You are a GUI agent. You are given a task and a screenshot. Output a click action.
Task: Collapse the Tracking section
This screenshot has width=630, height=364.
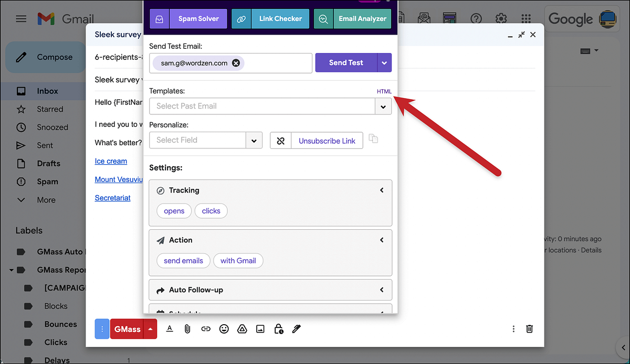[x=382, y=190]
